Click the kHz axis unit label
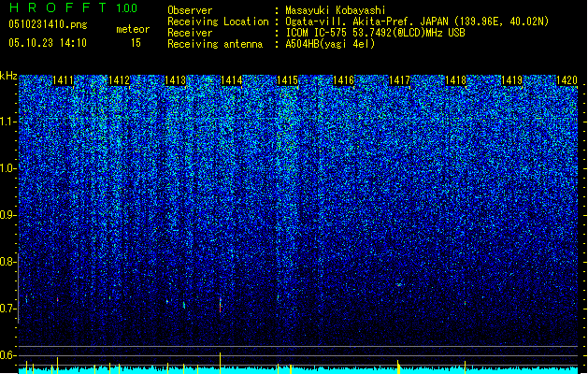Image resolution: width=588 pixels, height=374 pixels. 8,76
